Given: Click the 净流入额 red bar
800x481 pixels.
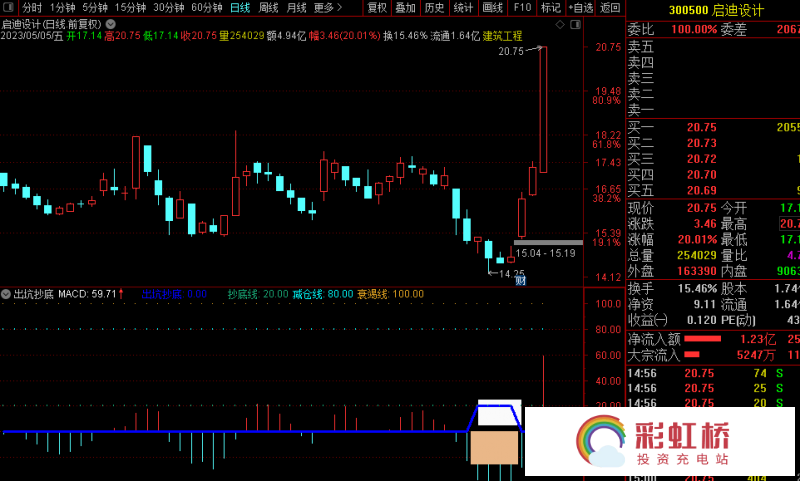Looking at the screenshot, I should coord(703,338).
